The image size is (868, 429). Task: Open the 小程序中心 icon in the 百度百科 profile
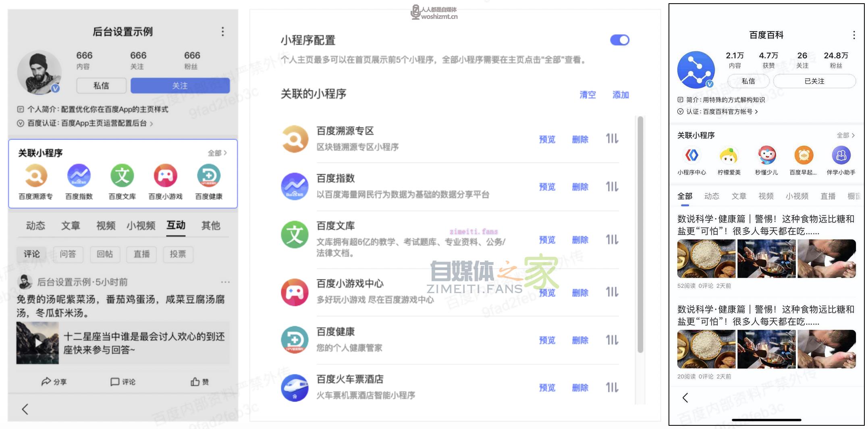click(691, 156)
